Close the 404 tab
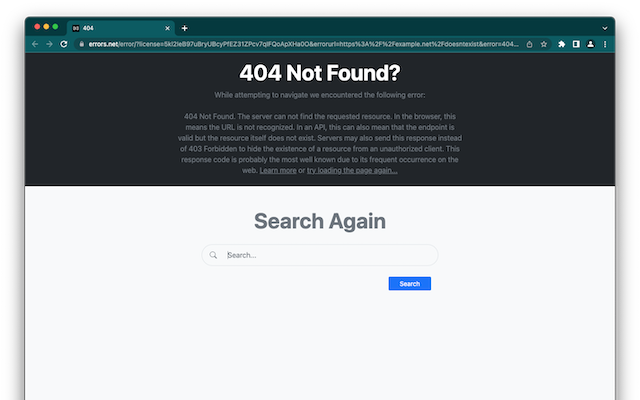 (167, 28)
